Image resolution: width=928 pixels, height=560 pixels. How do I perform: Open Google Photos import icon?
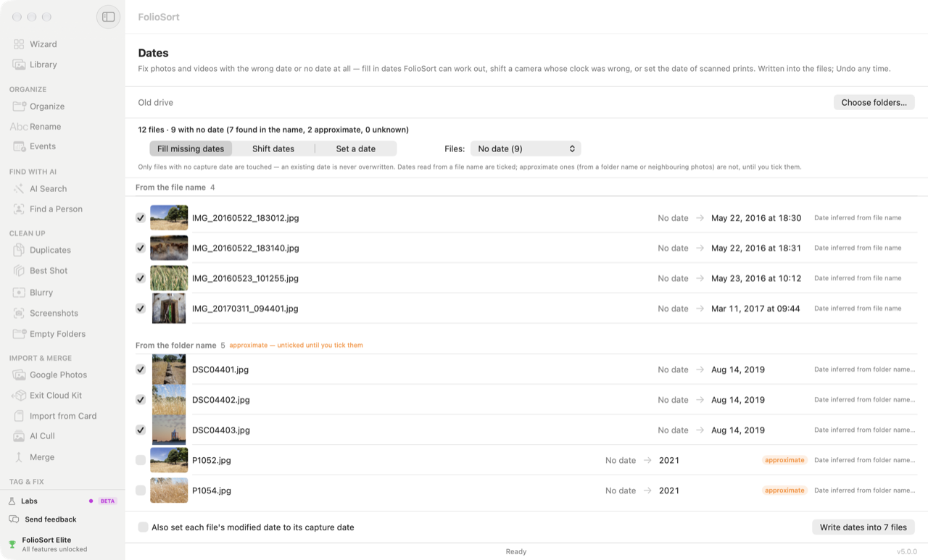pyautogui.click(x=19, y=375)
